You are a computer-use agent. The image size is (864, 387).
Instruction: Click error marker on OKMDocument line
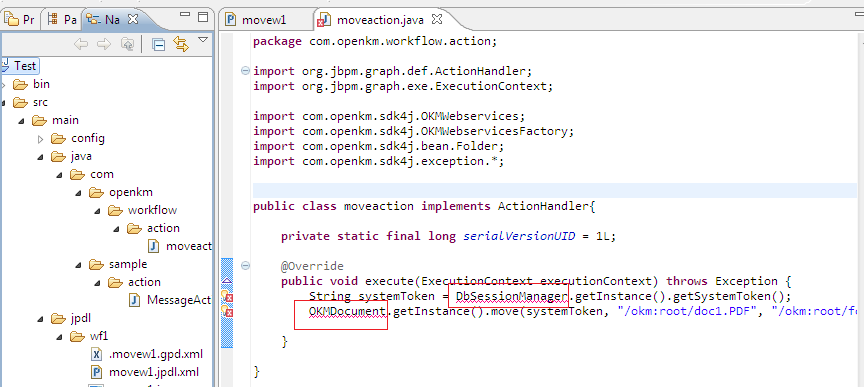tap(227, 311)
